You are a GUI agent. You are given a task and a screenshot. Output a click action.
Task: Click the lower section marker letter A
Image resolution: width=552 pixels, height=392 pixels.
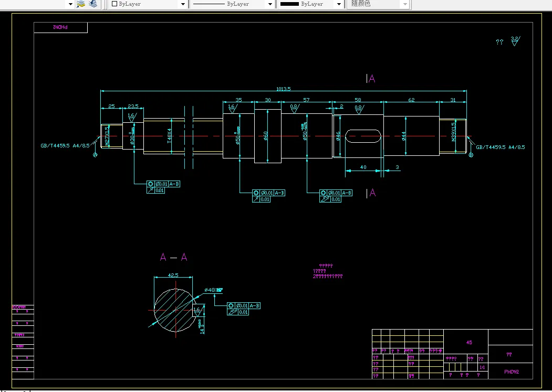coord(372,193)
